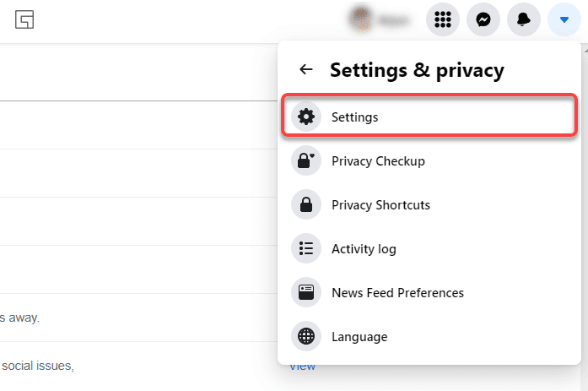Choose the Language menu option
Viewport: 588px width, 391px height.
tap(359, 337)
